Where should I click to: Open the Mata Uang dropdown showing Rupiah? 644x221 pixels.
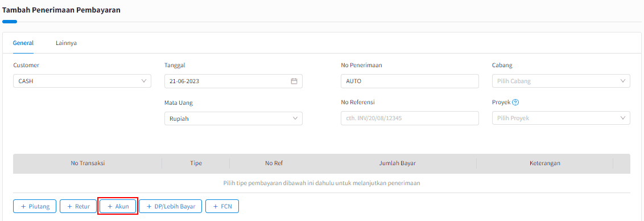pos(233,118)
